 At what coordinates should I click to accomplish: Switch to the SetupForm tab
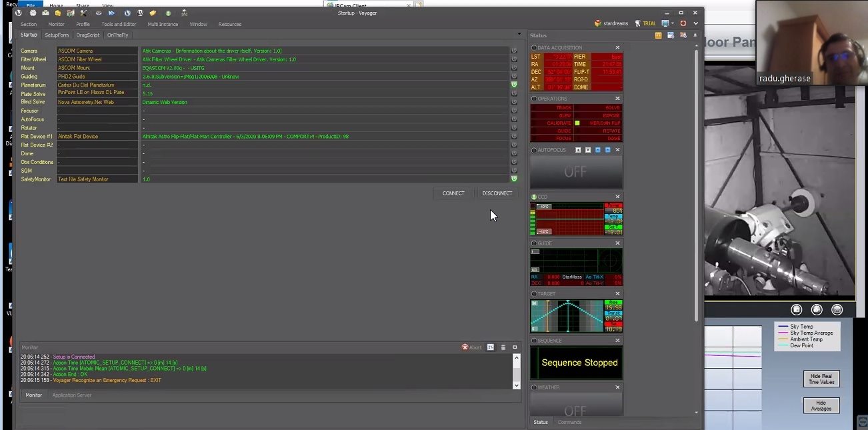click(57, 35)
